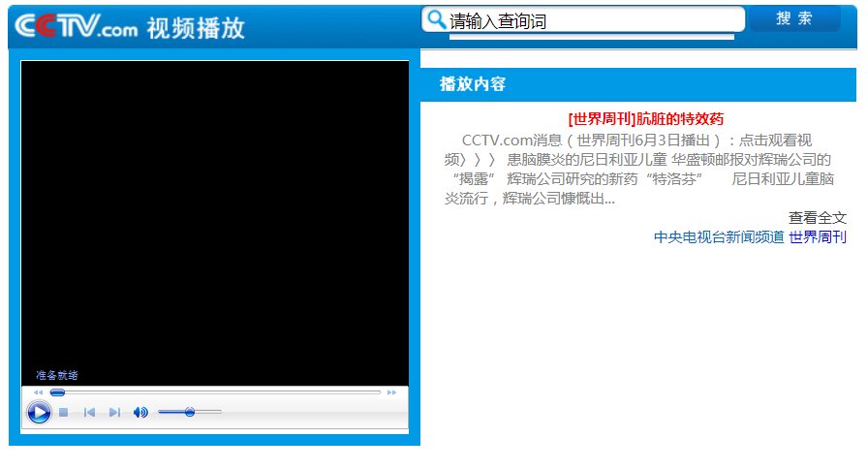868x469 pixels.
Task: Click the rewind double-arrow icon
Action: (39, 392)
